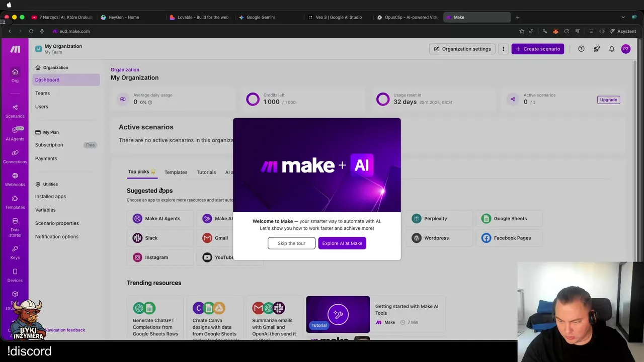
Task: Click the YouTube app icon
Action: (207, 257)
